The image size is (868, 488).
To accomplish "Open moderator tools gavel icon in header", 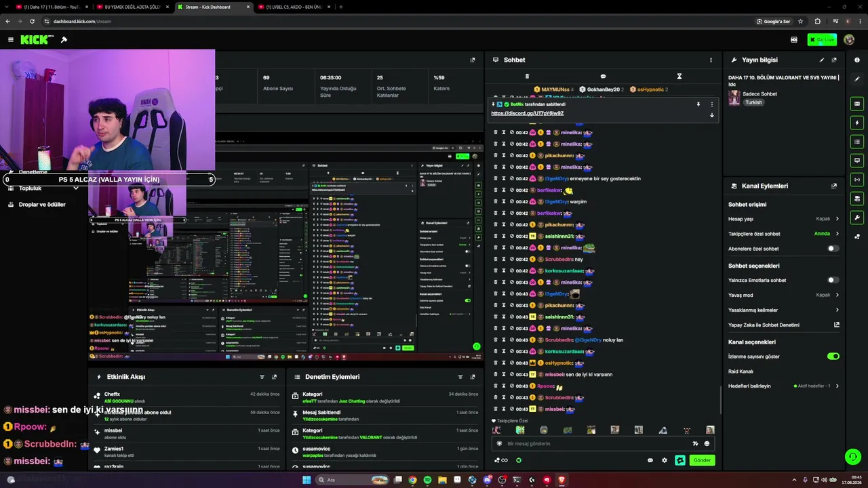I will pyautogui.click(x=64, y=40).
